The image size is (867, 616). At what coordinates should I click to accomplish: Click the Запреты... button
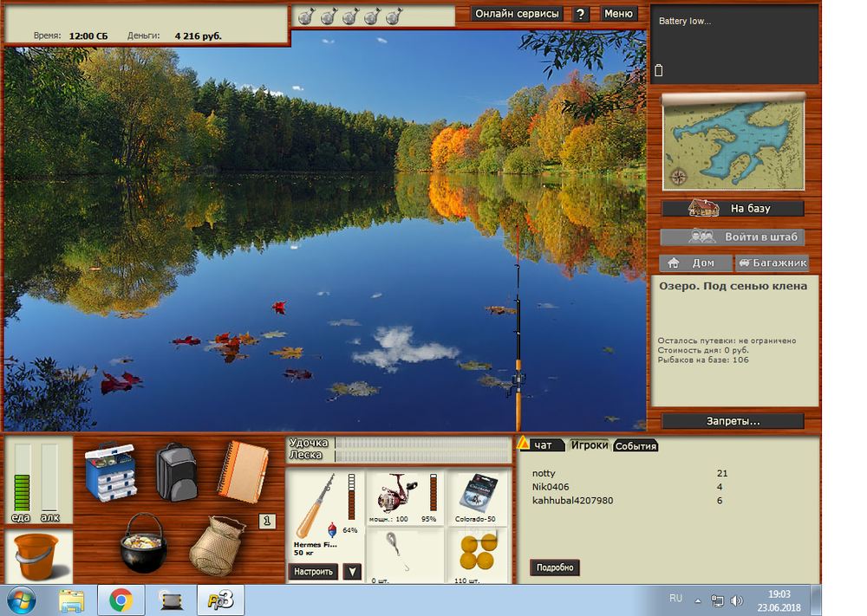pyautogui.click(x=733, y=421)
